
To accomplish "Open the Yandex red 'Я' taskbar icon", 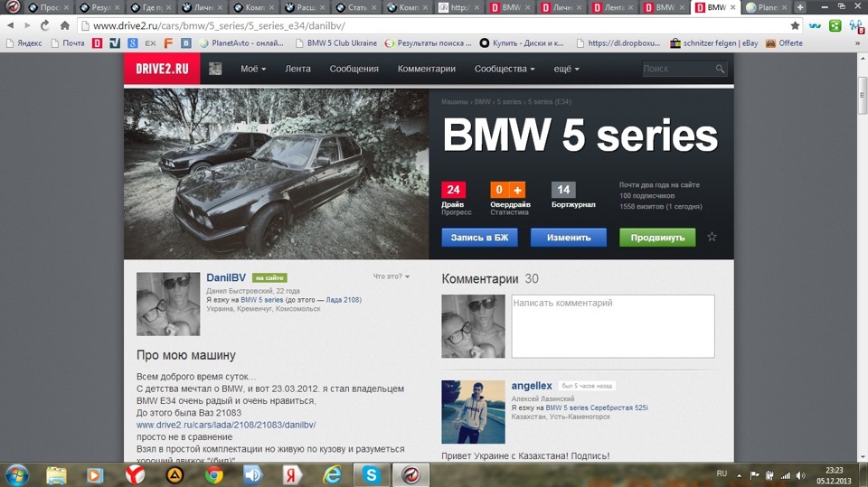I will [292, 475].
